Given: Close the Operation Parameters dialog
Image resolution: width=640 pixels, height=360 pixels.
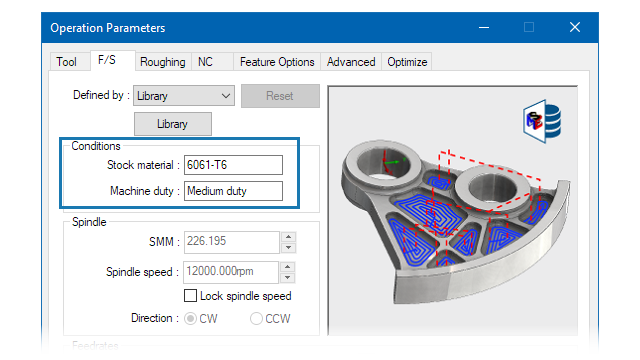Looking at the screenshot, I should tap(575, 27).
